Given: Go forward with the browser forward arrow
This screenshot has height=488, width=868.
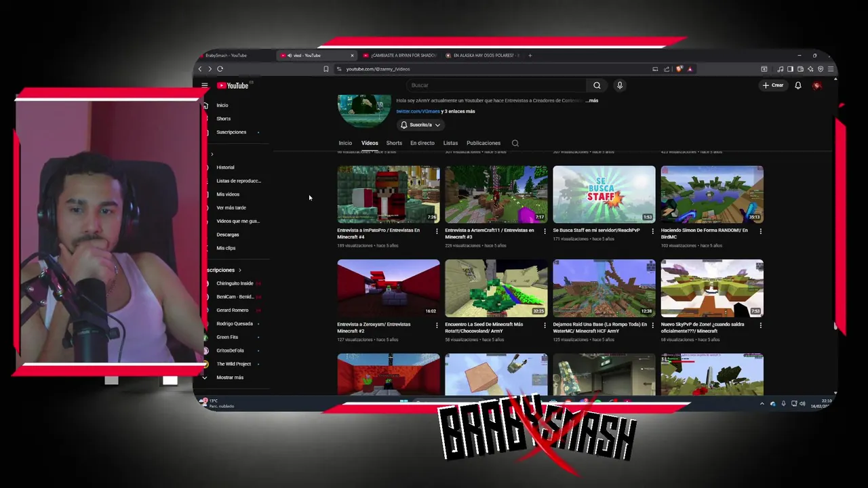Looking at the screenshot, I should point(210,68).
